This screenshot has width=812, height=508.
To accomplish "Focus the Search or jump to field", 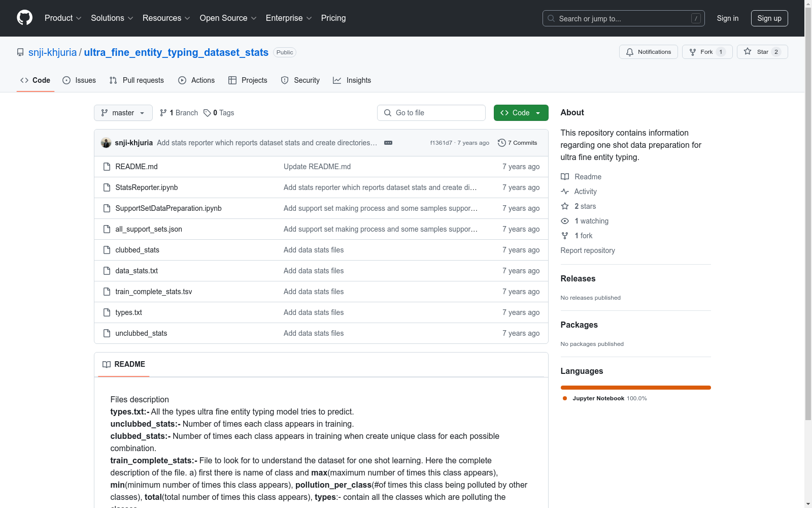I will (x=624, y=18).
